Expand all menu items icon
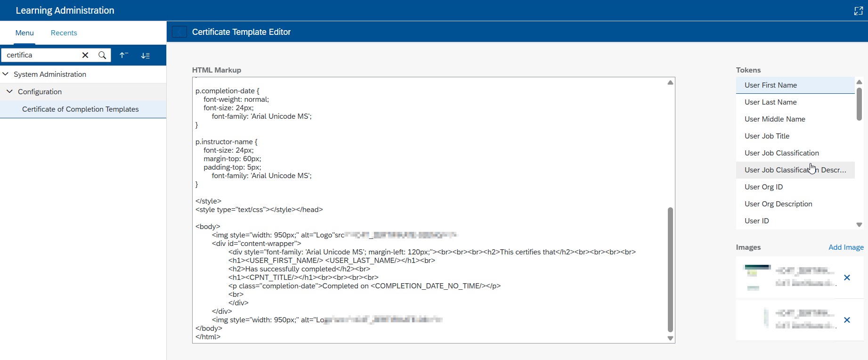The height and width of the screenshot is (360, 868). point(146,55)
